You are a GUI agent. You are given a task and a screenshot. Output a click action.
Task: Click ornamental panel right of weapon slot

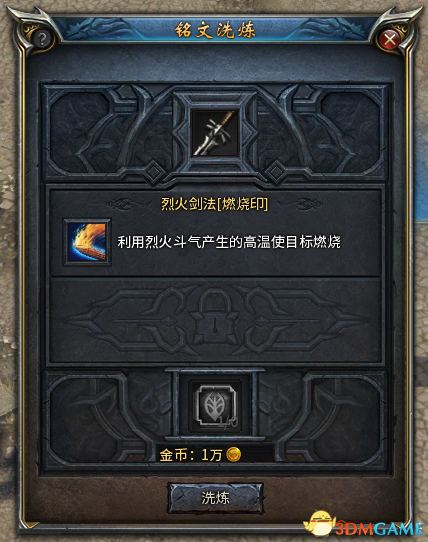tap(322, 132)
